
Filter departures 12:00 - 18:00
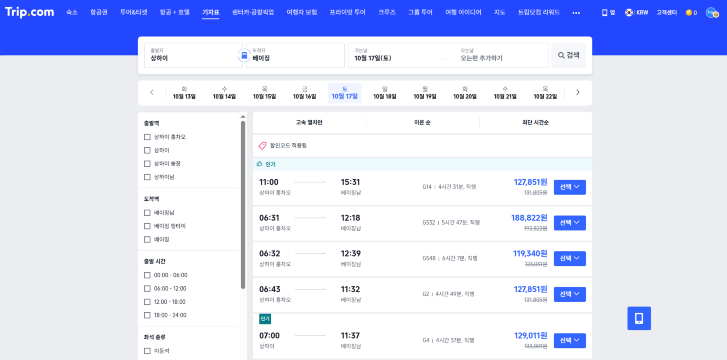click(147, 302)
